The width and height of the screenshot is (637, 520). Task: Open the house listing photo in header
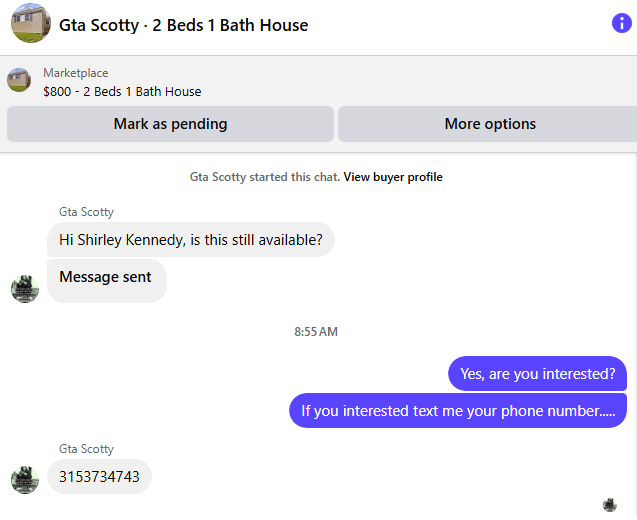(x=31, y=24)
